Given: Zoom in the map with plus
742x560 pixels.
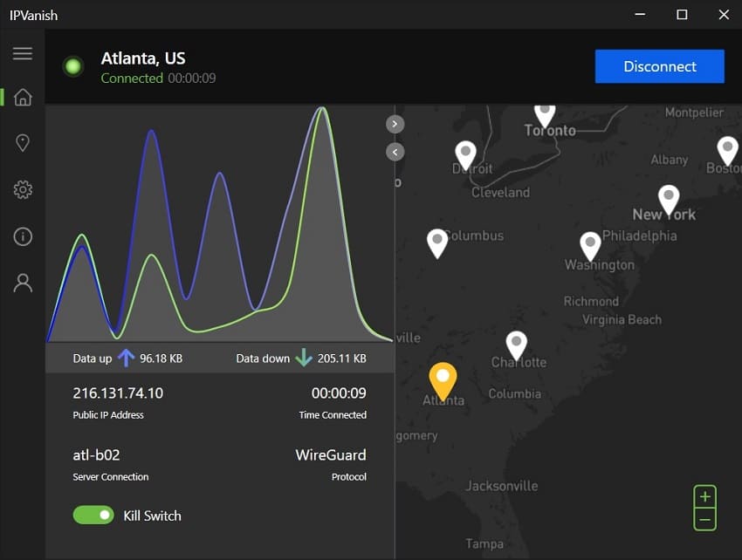Looking at the screenshot, I should [705, 496].
